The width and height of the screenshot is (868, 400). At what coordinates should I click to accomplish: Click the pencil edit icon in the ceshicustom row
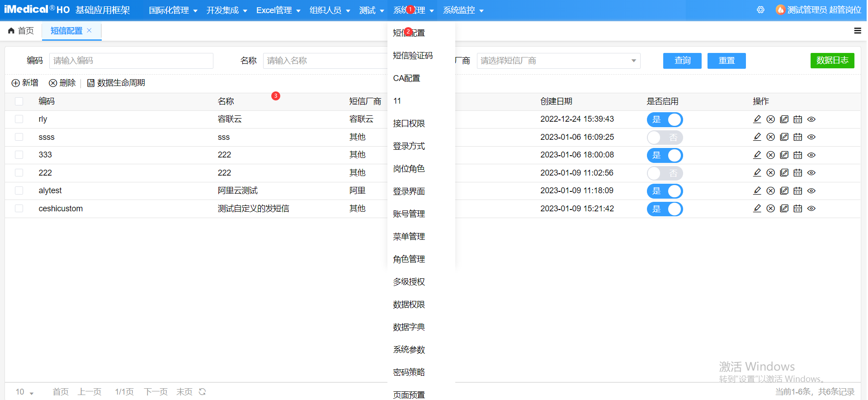click(757, 209)
